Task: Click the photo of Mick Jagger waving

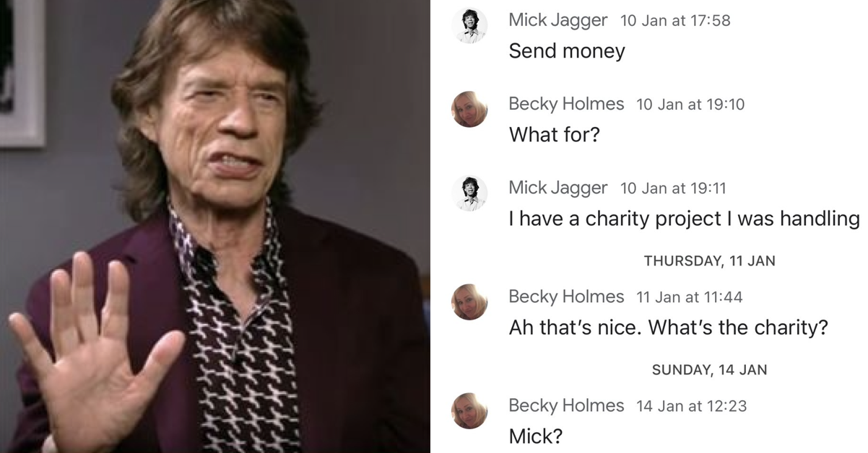Action: point(217,226)
